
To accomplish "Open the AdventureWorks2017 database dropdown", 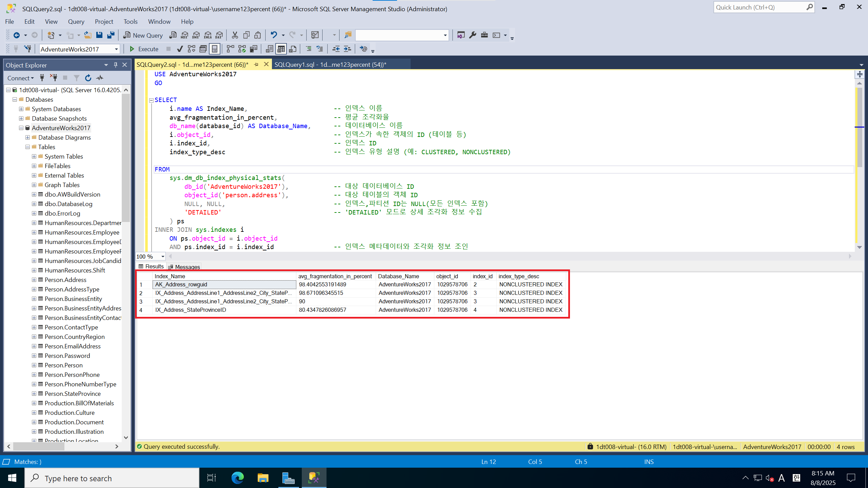I will pos(116,49).
